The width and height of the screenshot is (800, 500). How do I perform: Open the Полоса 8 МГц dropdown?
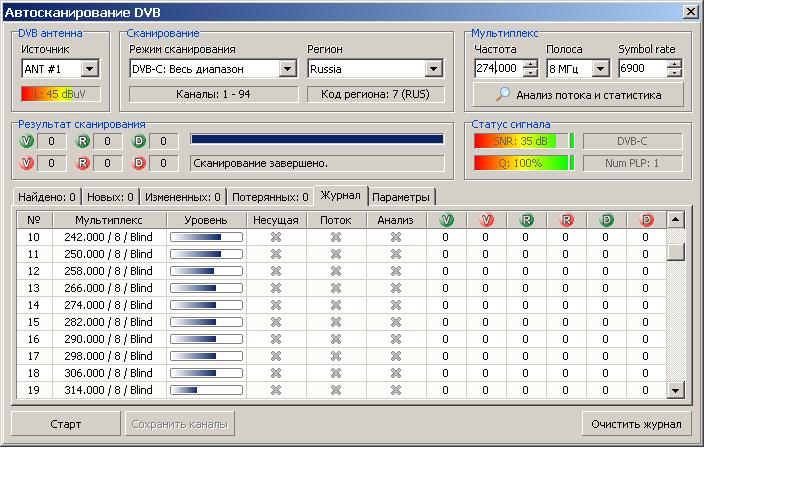click(600, 69)
